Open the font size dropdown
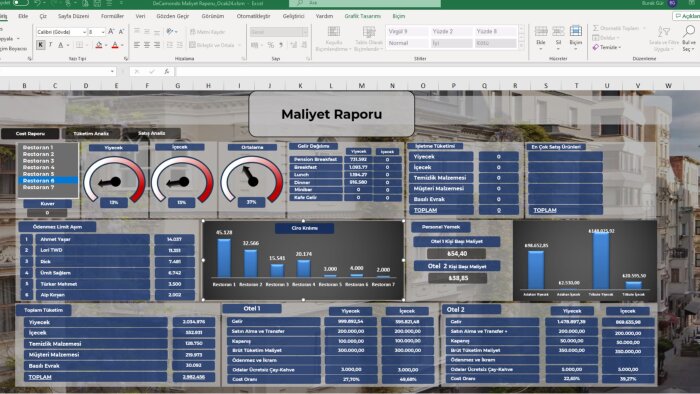The width and height of the screenshot is (700, 394). (x=96, y=32)
